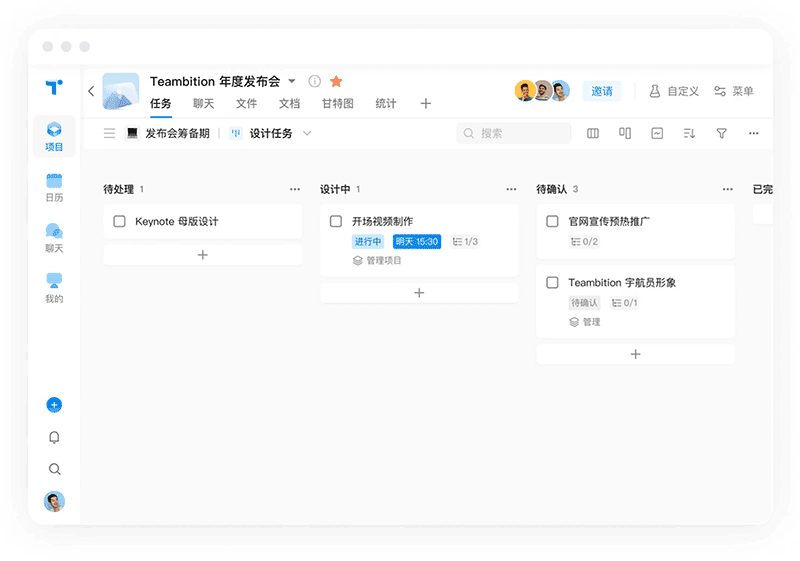
Task: Open the 日历 calendar in sidebar
Action: 54,188
